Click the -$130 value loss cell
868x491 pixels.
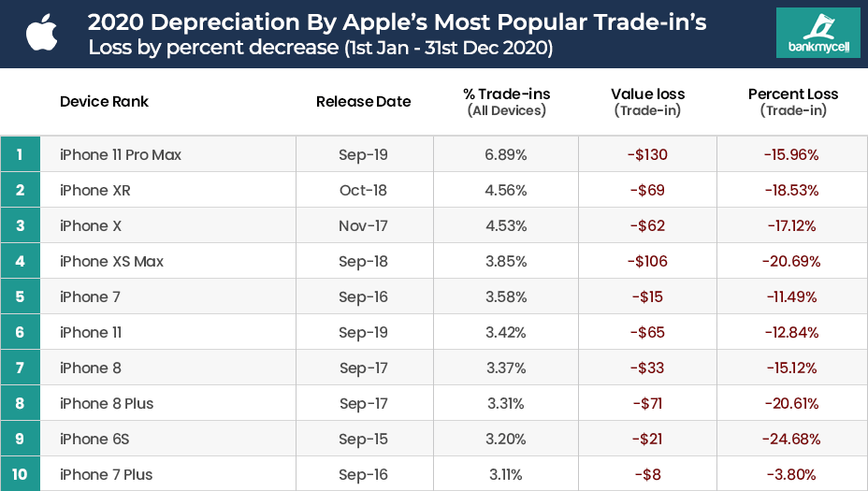pos(647,154)
